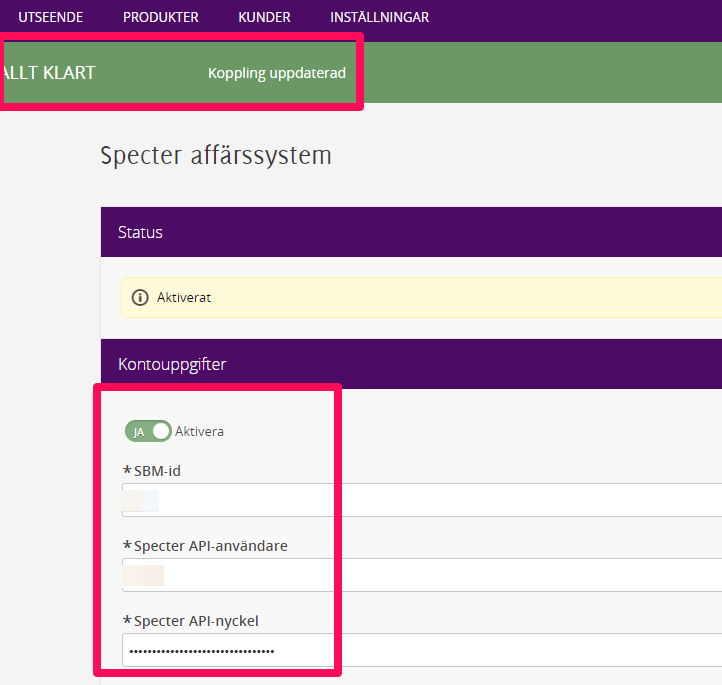Click the '*Specter API-användare' field label
Viewport: 722px width, 685px height.
205,546
